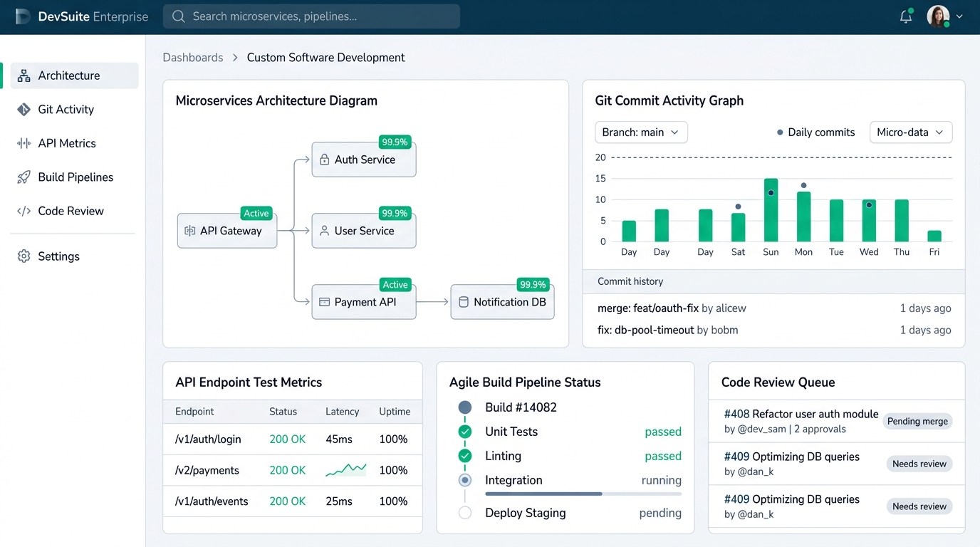Click the API Metrics waveform icon
This screenshot has width=980, height=547.
24,143
